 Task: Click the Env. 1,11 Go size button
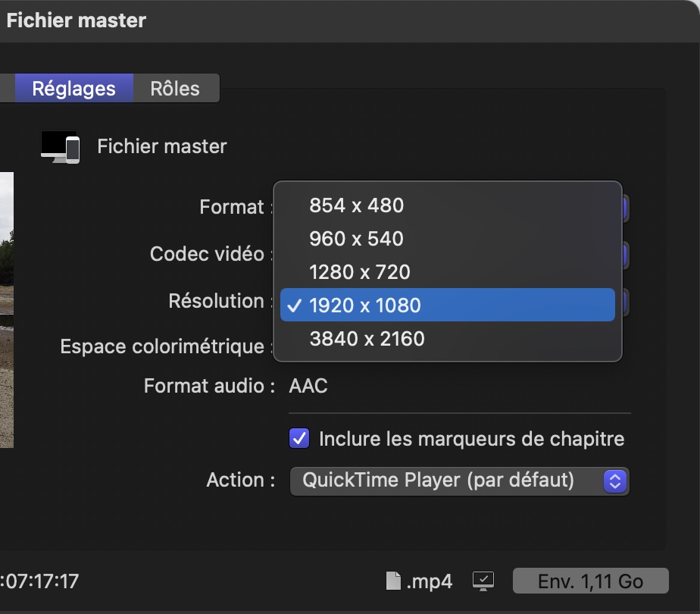coord(590,581)
